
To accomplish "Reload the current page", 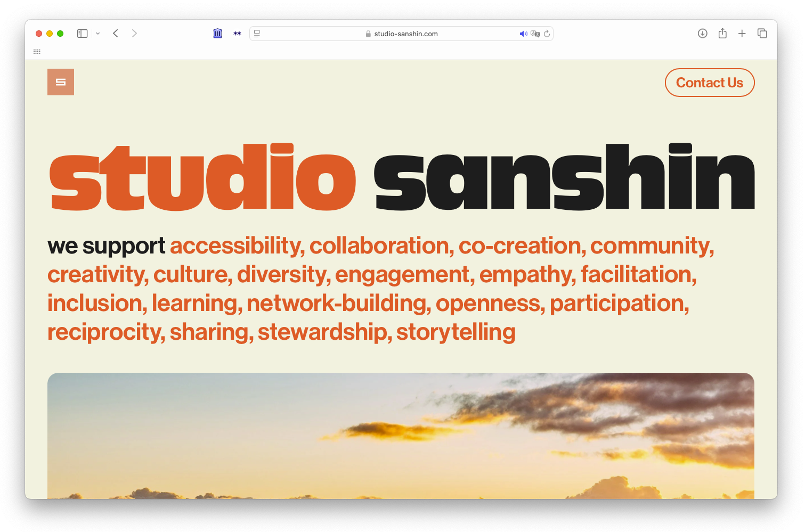I will pyautogui.click(x=547, y=34).
